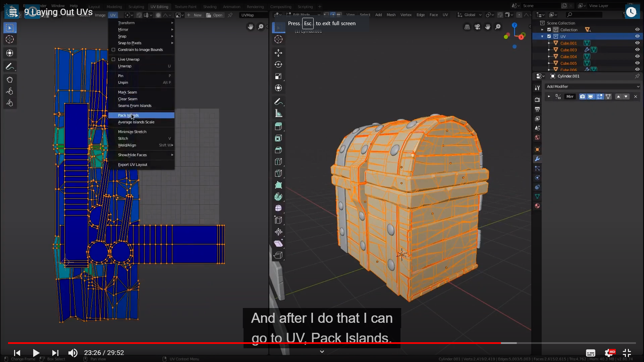Collapse the UV collection in outliner
The width and height of the screenshot is (644, 362).
tap(542, 36)
